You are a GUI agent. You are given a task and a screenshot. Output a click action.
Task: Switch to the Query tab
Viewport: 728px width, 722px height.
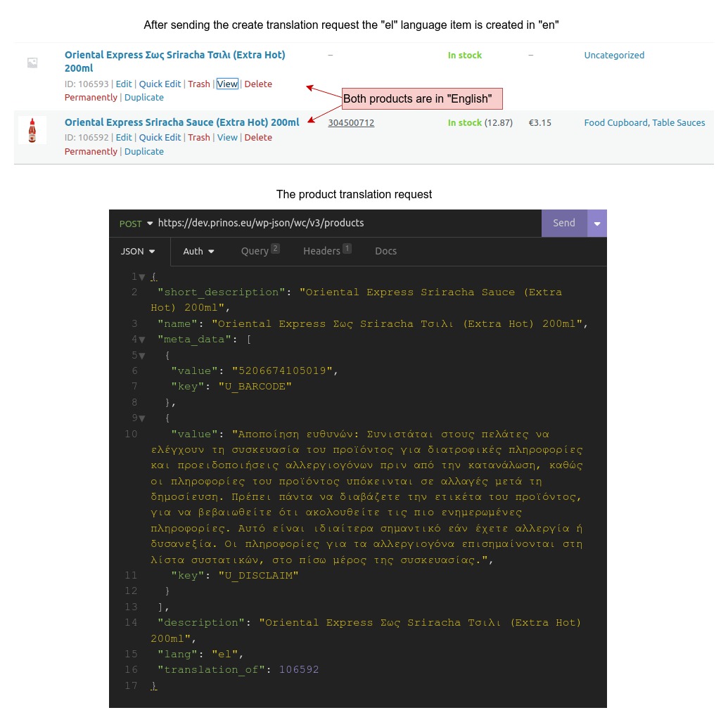(x=260, y=250)
